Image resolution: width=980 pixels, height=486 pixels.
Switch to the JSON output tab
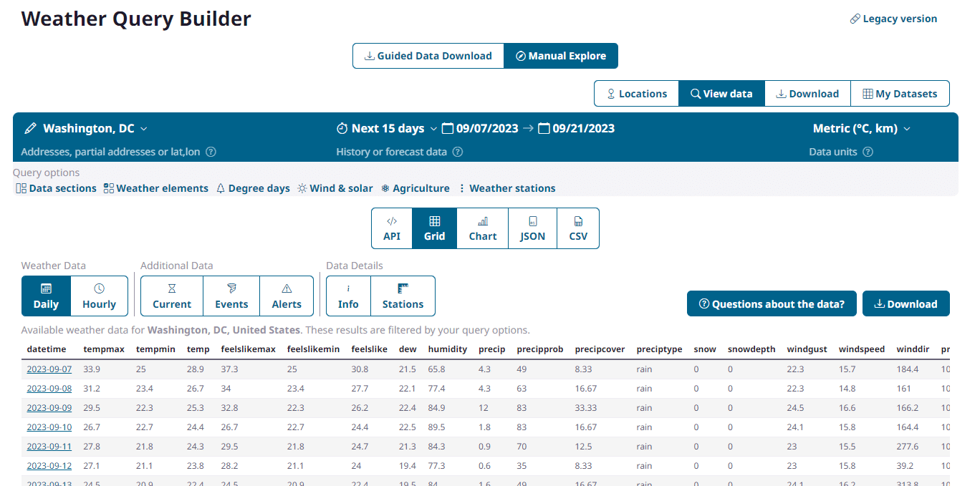(x=532, y=228)
